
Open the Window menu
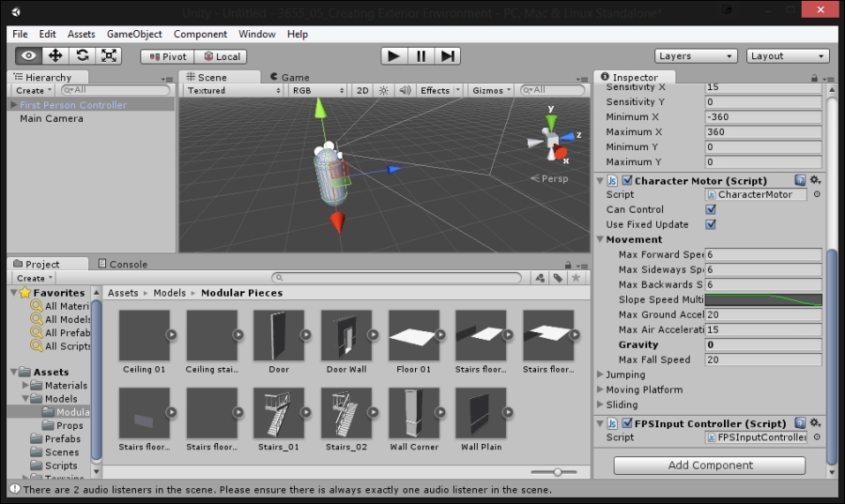click(x=257, y=34)
